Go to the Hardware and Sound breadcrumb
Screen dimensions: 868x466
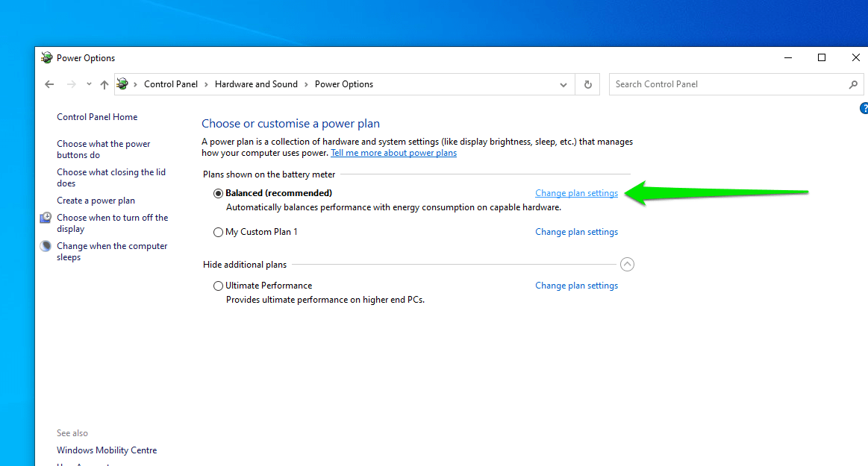tap(256, 84)
